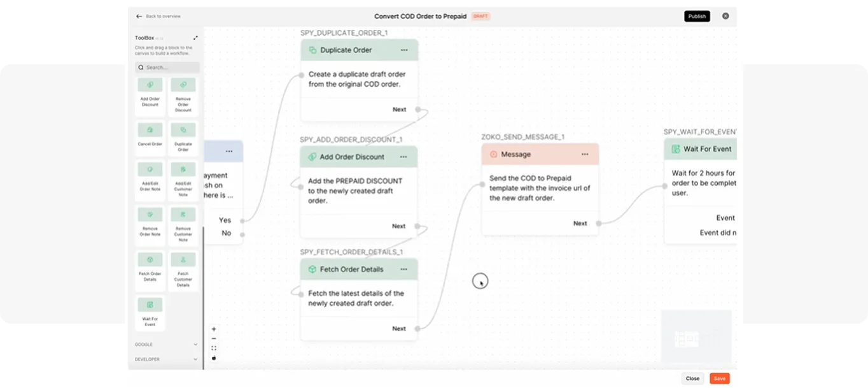Choose the Wait For Event block
868x388 pixels.
(x=150, y=312)
